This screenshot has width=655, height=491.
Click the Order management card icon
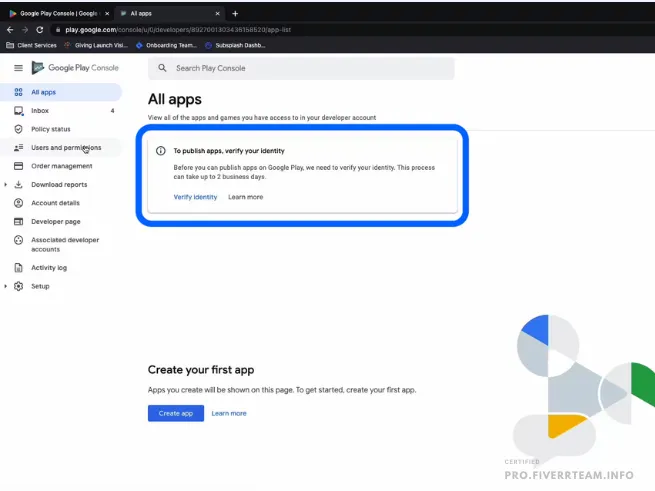point(18,166)
